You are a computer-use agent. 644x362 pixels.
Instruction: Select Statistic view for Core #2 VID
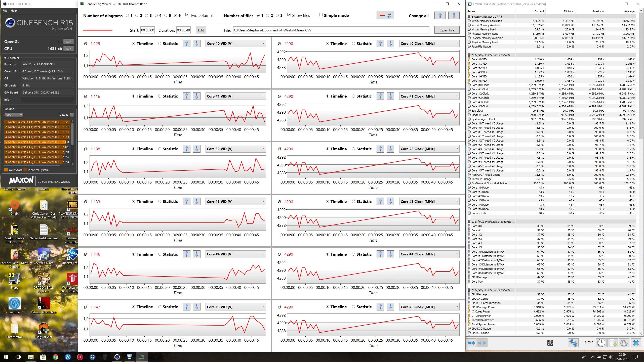[x=160, y=149]
